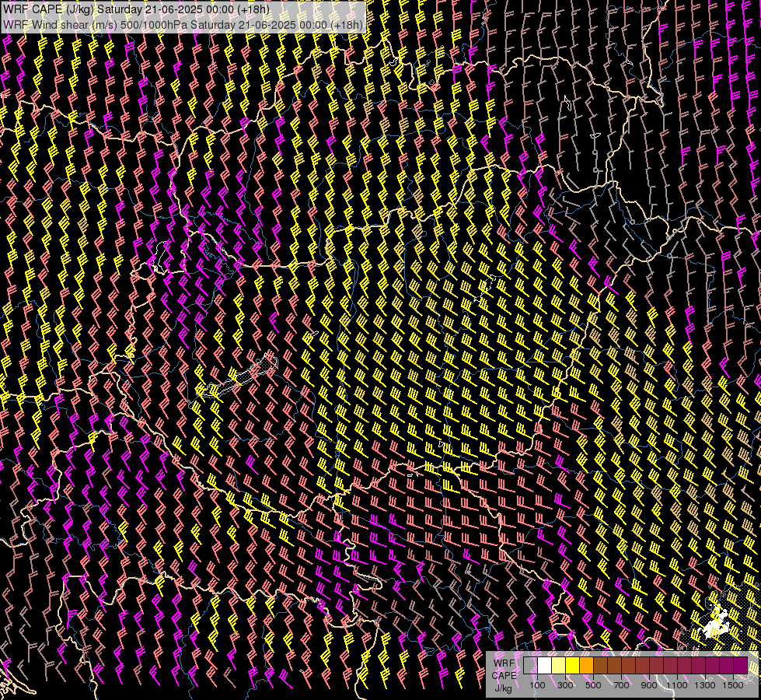Viewport: 761px width, 700px height.
Task: Select the purple swatch at legend's right end
Action: (741, 665)
